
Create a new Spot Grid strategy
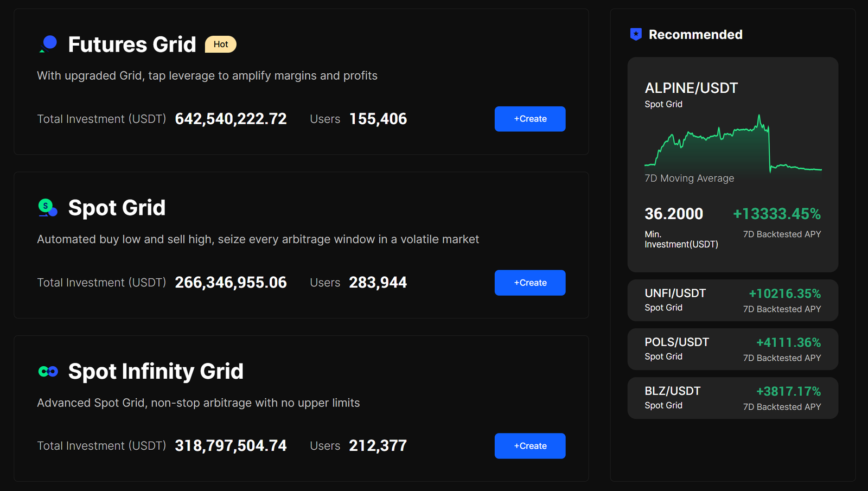[x=529, y=282]
